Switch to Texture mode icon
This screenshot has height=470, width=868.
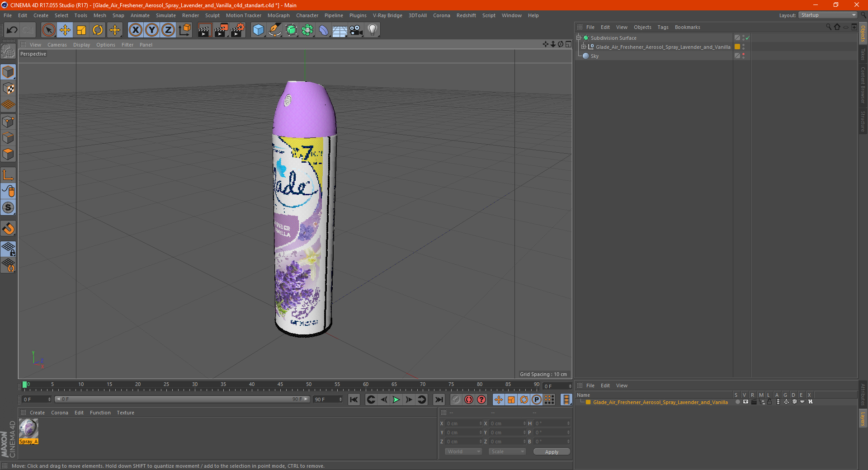coord(8,88)
